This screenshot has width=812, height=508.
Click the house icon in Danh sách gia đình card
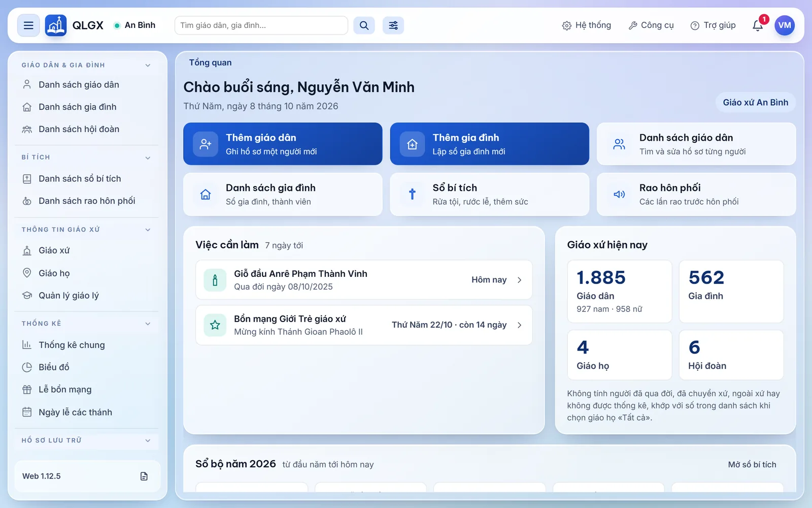pos(206,194)
